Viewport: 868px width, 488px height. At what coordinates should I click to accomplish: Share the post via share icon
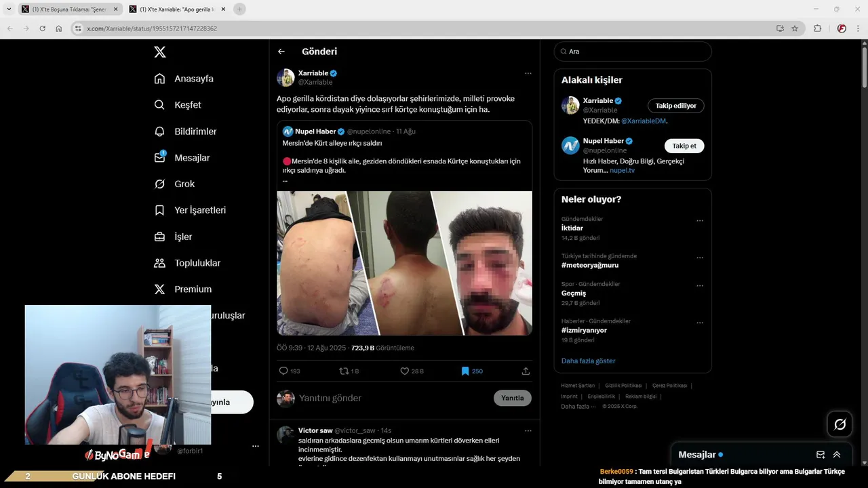[526, 371]
